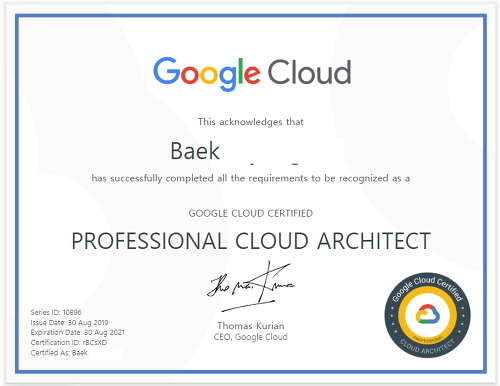
Task: Click the printed name 'Thomas Kurian'
Action: coord(251,326)
